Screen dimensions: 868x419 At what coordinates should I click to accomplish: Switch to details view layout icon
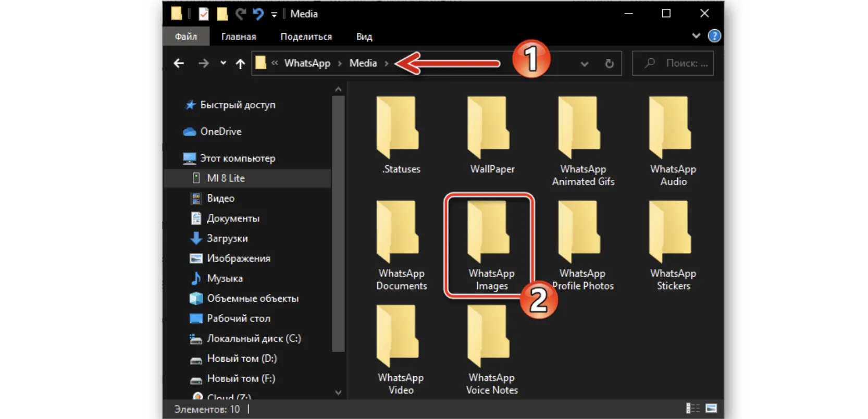[x=692, y=409]
